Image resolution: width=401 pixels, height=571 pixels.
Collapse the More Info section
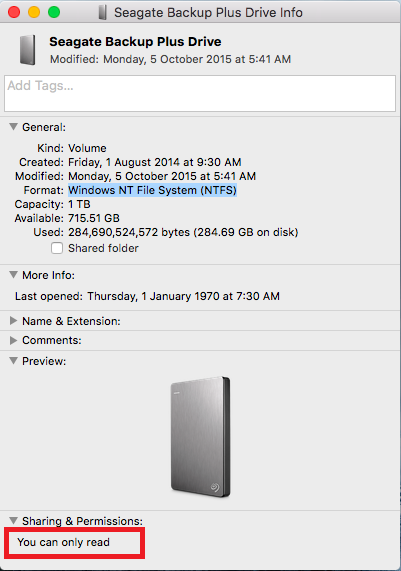click(x=13, y=275)
